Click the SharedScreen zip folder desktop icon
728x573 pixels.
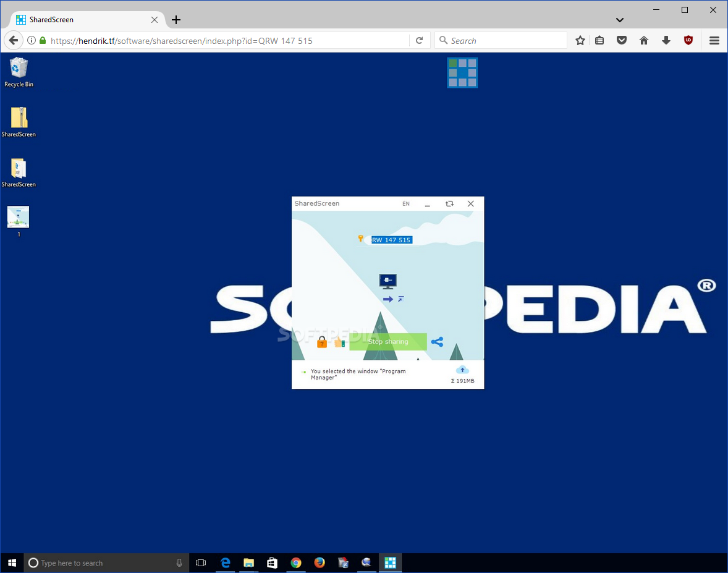pos(19,122)
